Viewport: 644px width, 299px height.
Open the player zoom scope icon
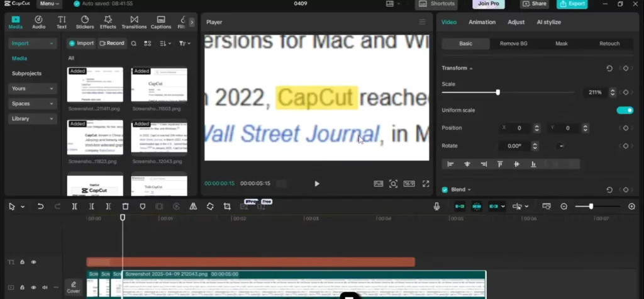pyautogui.click(x=393, y=184)
